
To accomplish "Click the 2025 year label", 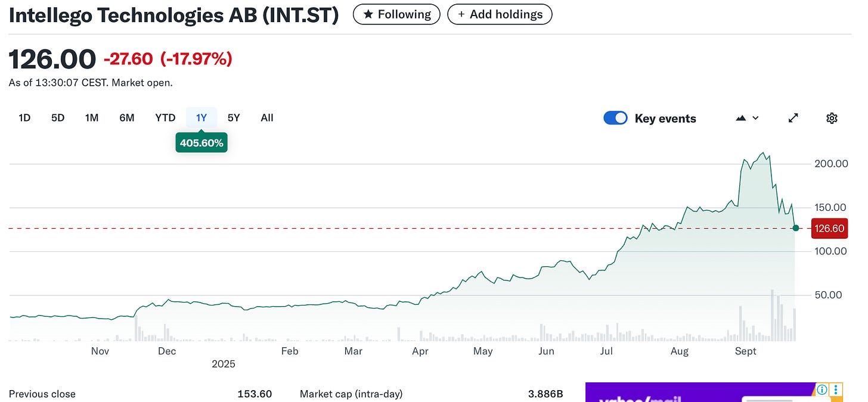I will [224, 364].
